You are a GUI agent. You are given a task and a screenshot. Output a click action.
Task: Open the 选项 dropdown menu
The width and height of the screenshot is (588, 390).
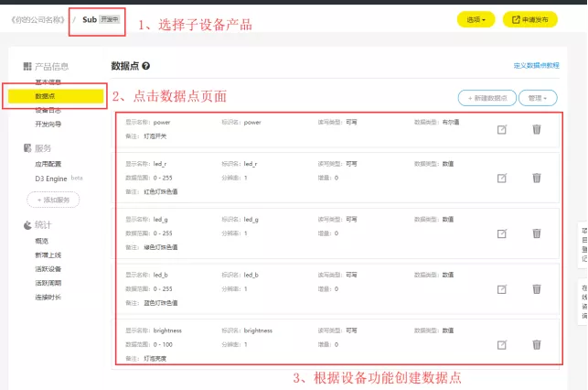pos(476,19)
